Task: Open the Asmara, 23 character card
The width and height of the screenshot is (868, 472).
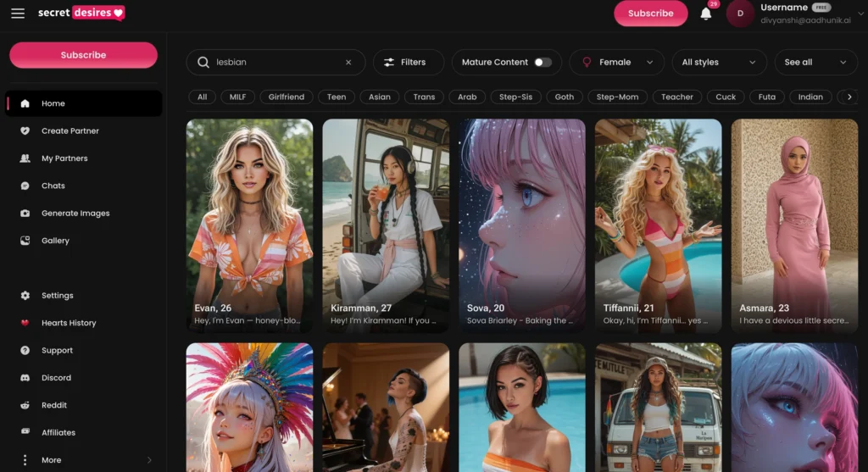Action: coord(794,225)
